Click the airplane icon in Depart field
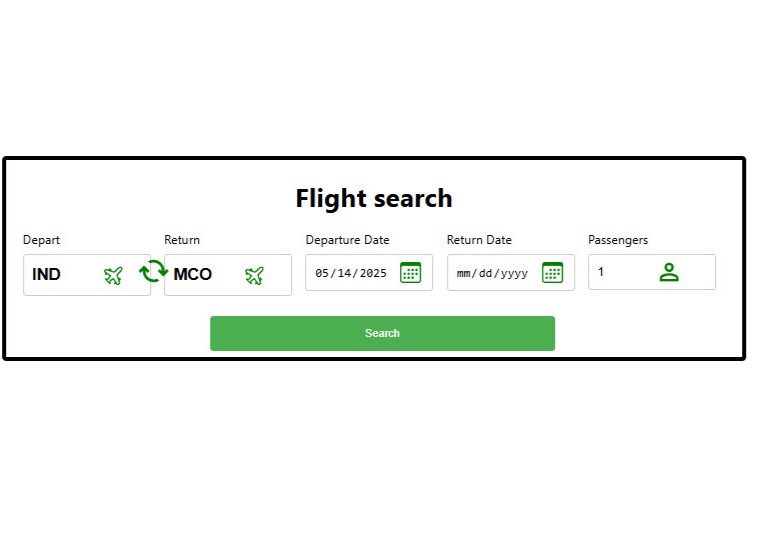759x542 pixels. [x=113, y=275]
